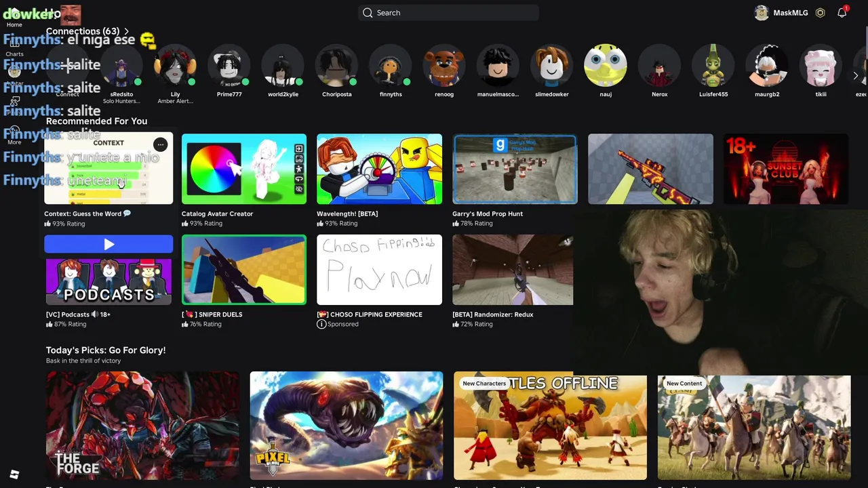Open Nerox's friend avatar
868x488 pixels.
click(659, 65)
